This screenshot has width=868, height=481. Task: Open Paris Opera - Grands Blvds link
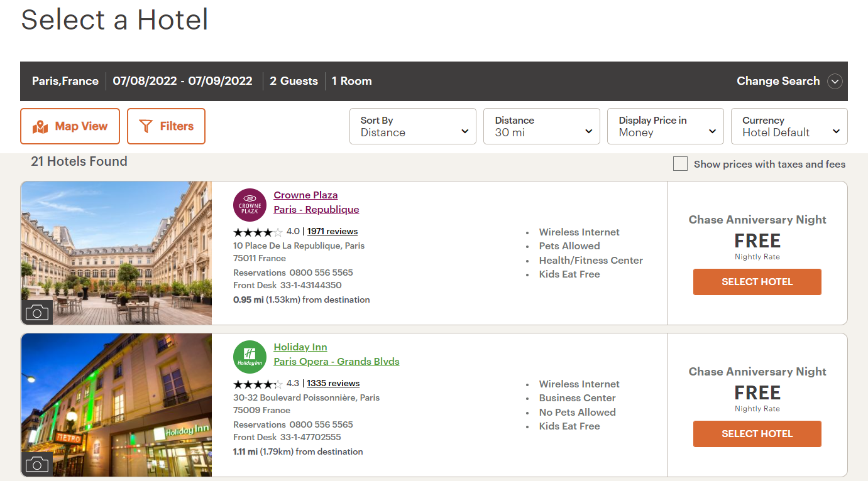(x=336, y=362)
